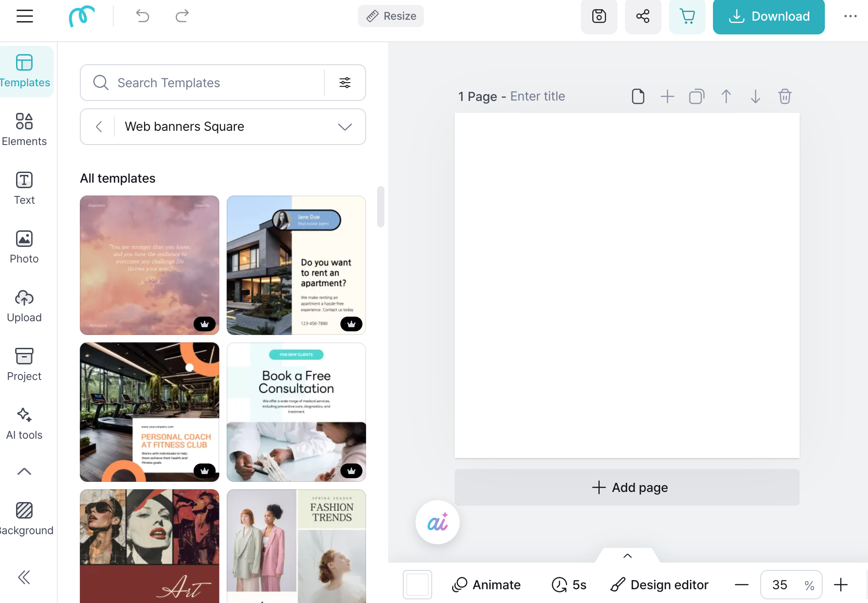Open the Project panel
The image size is (868, 603).
24,365
